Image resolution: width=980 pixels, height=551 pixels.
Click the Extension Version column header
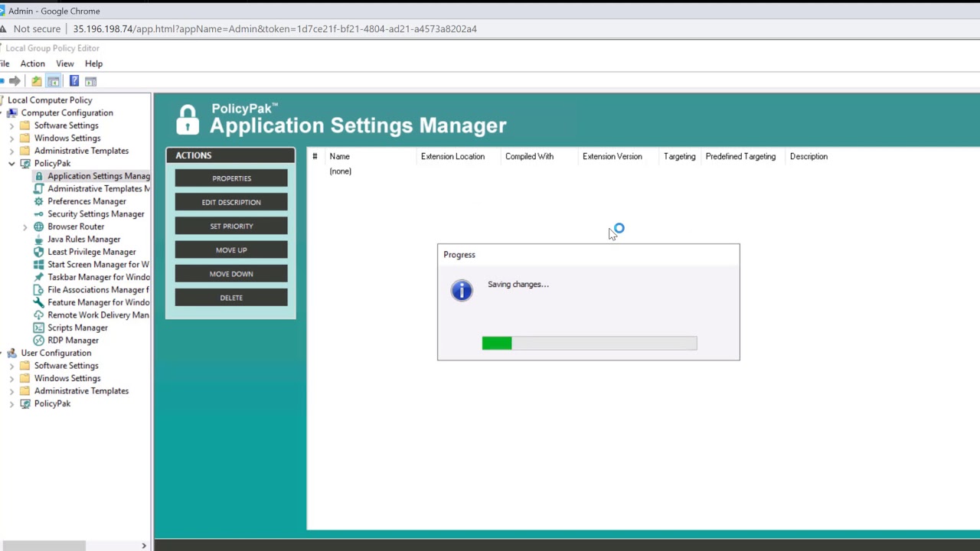point(612,156)
